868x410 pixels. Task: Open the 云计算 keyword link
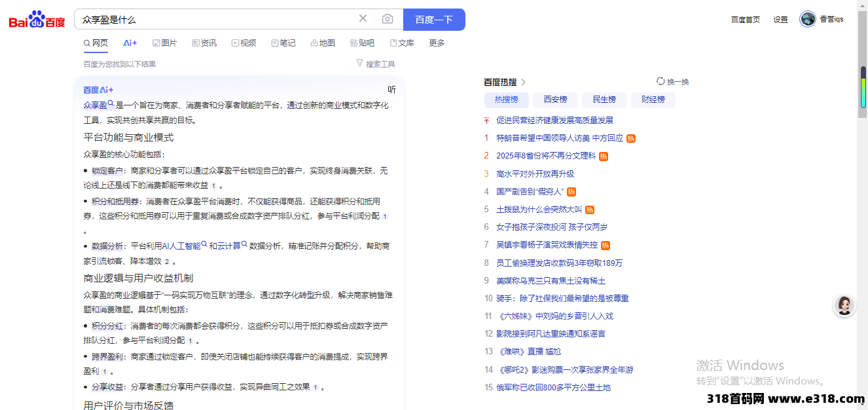point(232,246)
